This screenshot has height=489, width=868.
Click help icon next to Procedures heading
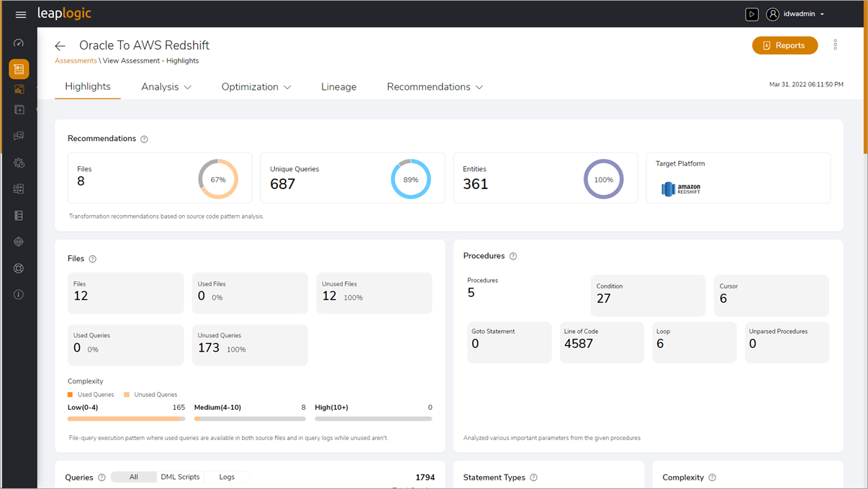point(513,256)
